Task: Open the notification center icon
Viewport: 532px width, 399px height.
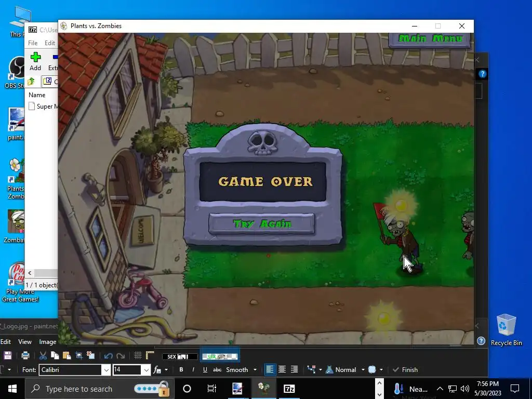Action: pos(515,389)
